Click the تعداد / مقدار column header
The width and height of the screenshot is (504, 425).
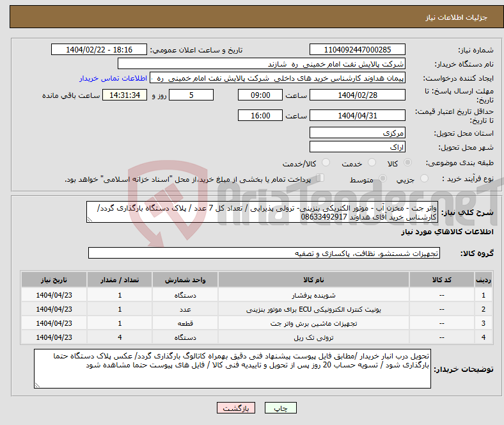[x=120, y=280]
